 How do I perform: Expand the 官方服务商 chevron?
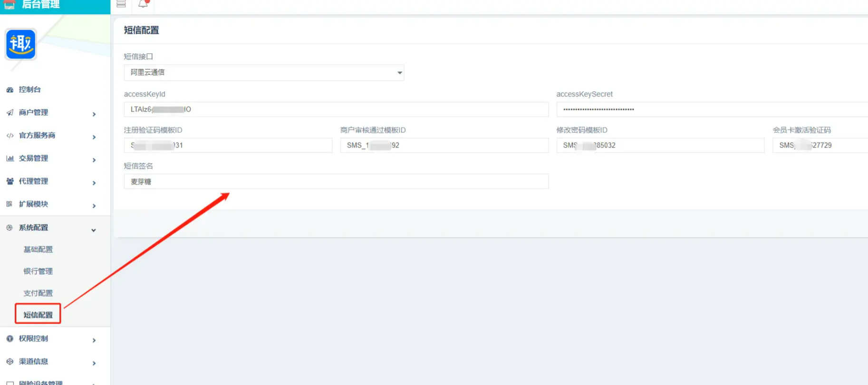click(94, 137)
